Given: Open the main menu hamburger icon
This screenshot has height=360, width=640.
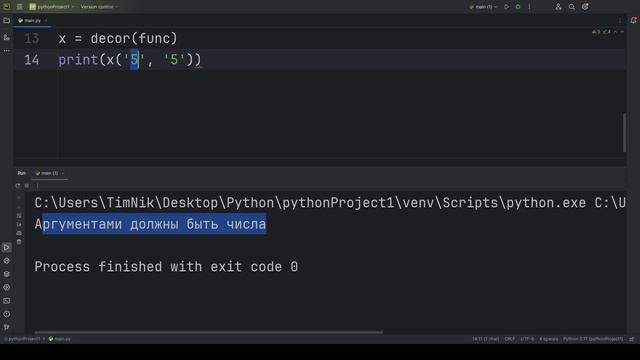Looking at the screenshot, I should 20,7.
